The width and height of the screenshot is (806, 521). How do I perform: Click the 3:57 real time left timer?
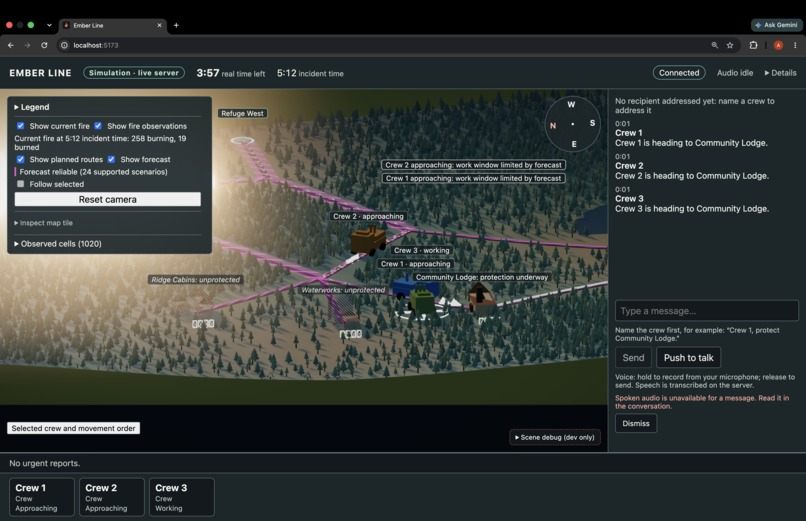tap(230, 73)
